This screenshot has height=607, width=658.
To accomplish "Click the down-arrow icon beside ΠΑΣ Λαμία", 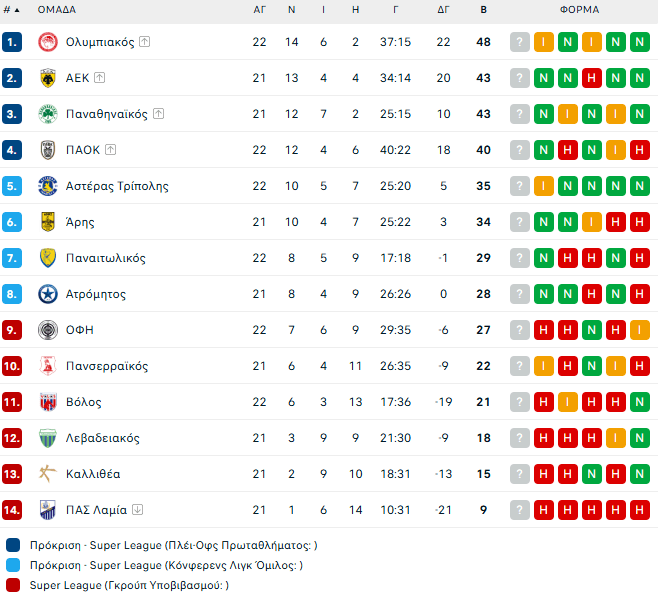I will (138, 510).
